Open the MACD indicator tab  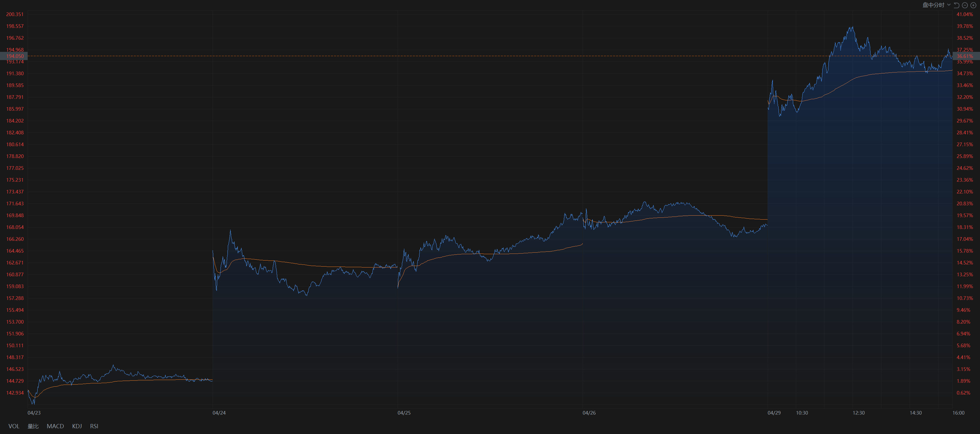pos(55,426)
